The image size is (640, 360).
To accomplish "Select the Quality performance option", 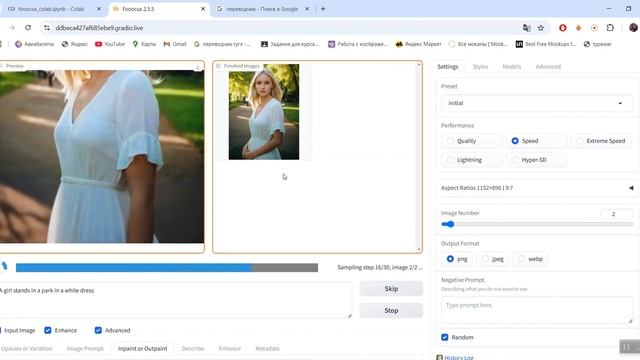I will coord(471,141).
